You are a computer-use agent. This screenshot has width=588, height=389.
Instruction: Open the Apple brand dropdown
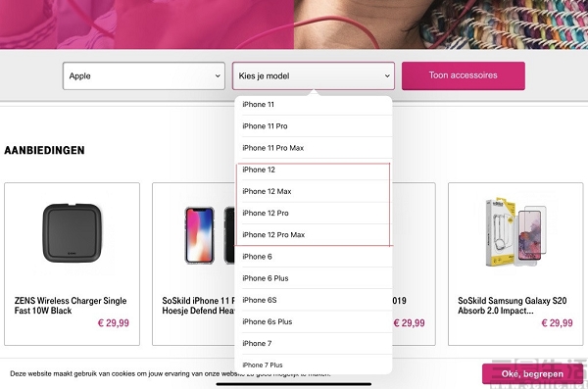point(144,75)
